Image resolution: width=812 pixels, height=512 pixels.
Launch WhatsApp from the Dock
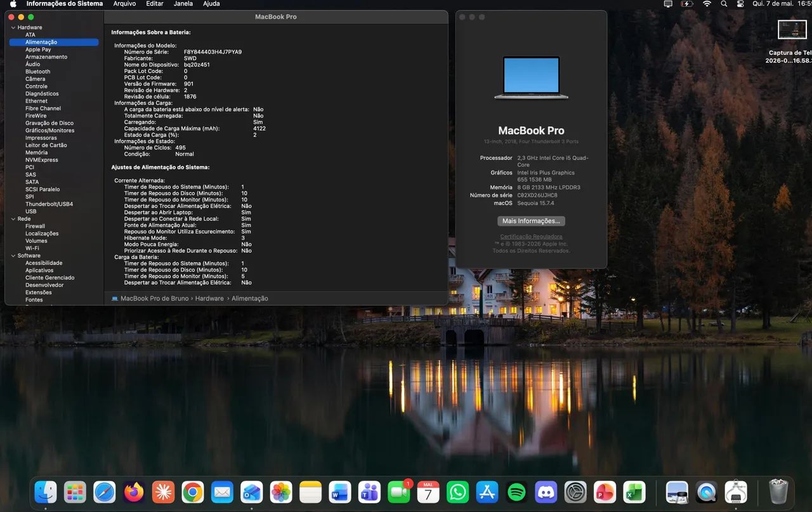point(457,492)
